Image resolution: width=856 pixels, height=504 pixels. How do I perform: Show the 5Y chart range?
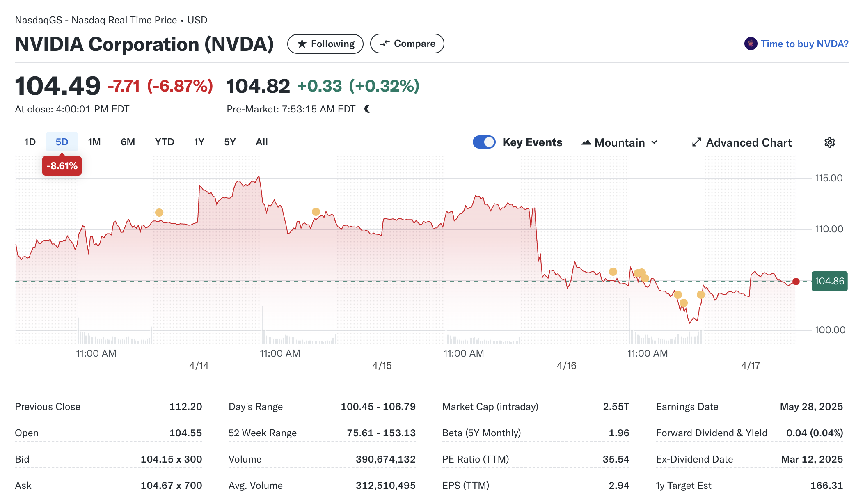pos(230,142)
